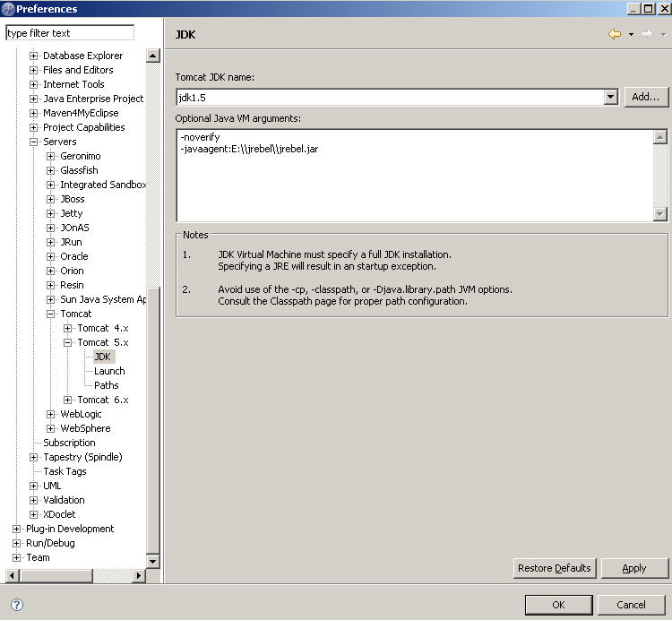Click VM arguments scrollbar down arrow

660,213
